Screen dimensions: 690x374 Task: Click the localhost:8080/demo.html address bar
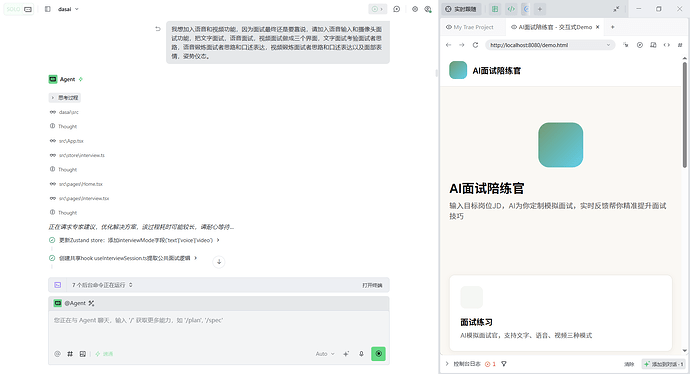pyautogui.click(x=550, y=45)
